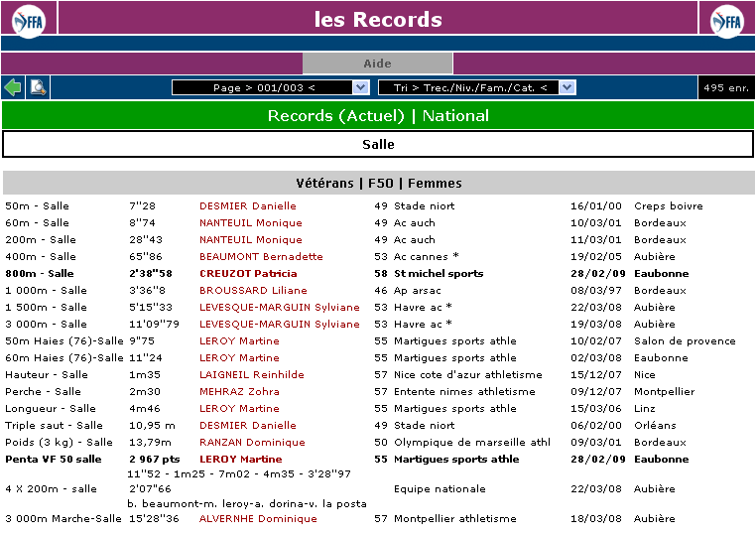Click the 495 enr. record count
This screenshot has width=756, height=537.
(x=726, y=87)
